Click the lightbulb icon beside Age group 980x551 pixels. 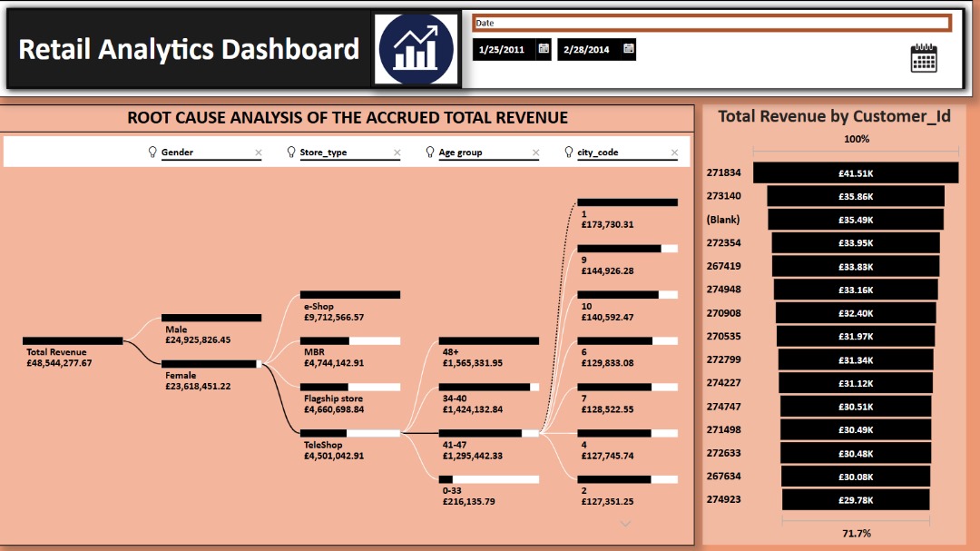click(x=429, y=152)
